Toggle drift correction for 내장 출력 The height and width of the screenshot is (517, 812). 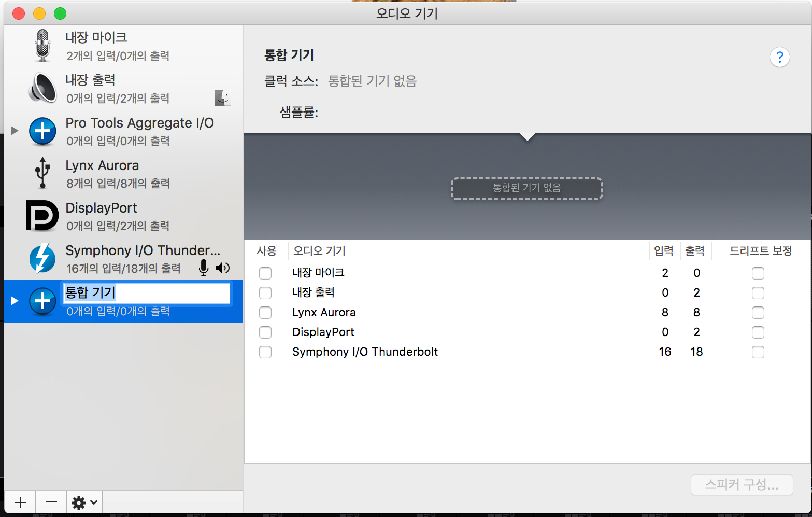(x=758, y=293)
